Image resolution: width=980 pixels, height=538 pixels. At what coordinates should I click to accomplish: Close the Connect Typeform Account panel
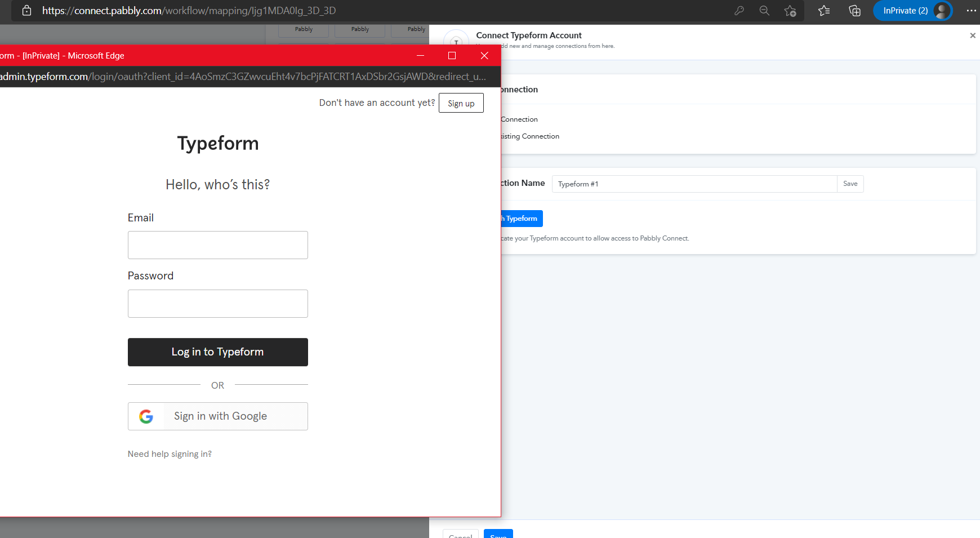tap(973, 35)
